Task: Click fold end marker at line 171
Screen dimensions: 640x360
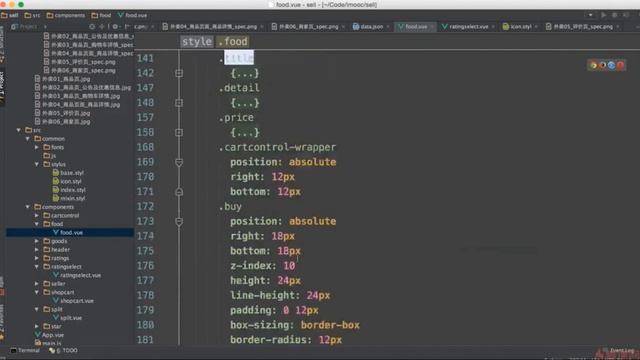Action: pyautogui.click(x=179, y=192)
